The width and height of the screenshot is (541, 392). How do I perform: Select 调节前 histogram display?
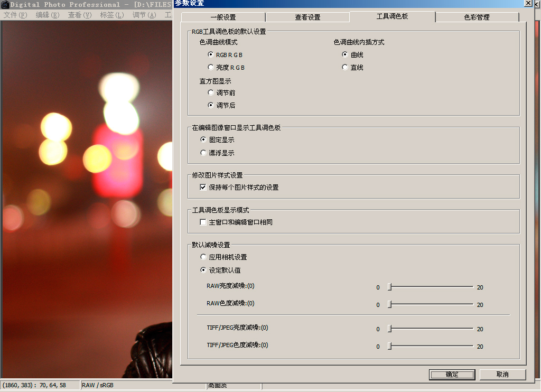pos(211,92)
